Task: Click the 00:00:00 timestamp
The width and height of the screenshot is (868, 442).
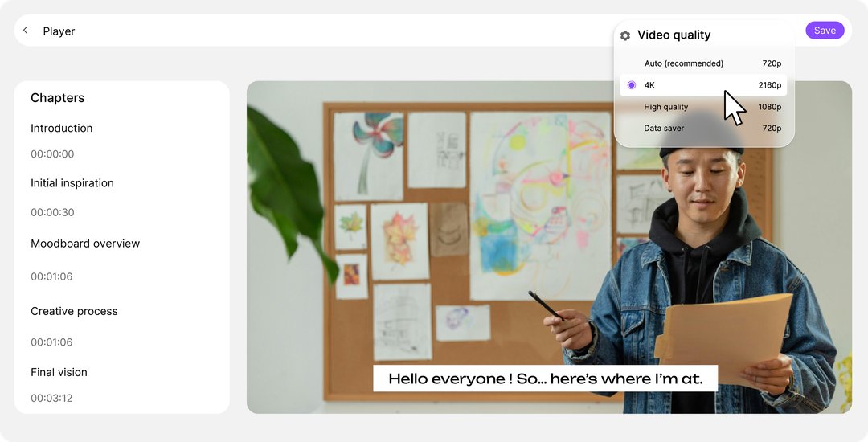Action: 52,154
